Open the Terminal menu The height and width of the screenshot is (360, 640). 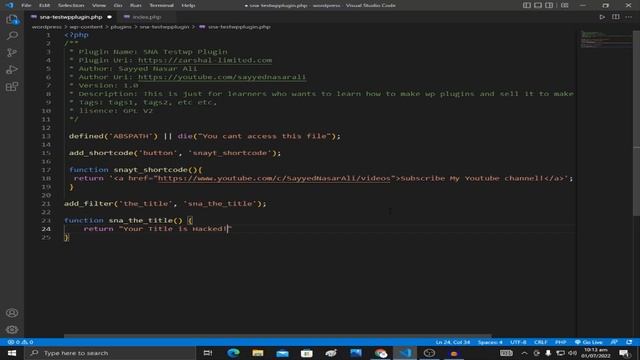click(161, 5)
